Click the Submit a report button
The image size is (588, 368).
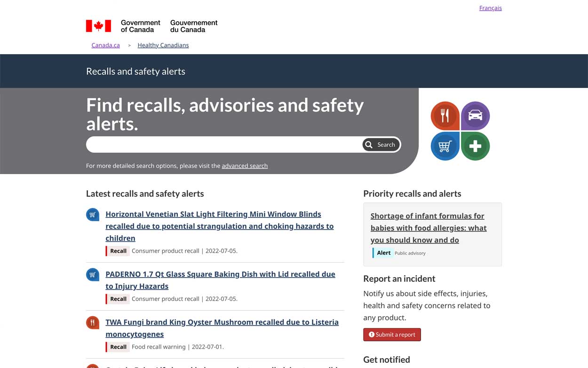coord(392,335)
